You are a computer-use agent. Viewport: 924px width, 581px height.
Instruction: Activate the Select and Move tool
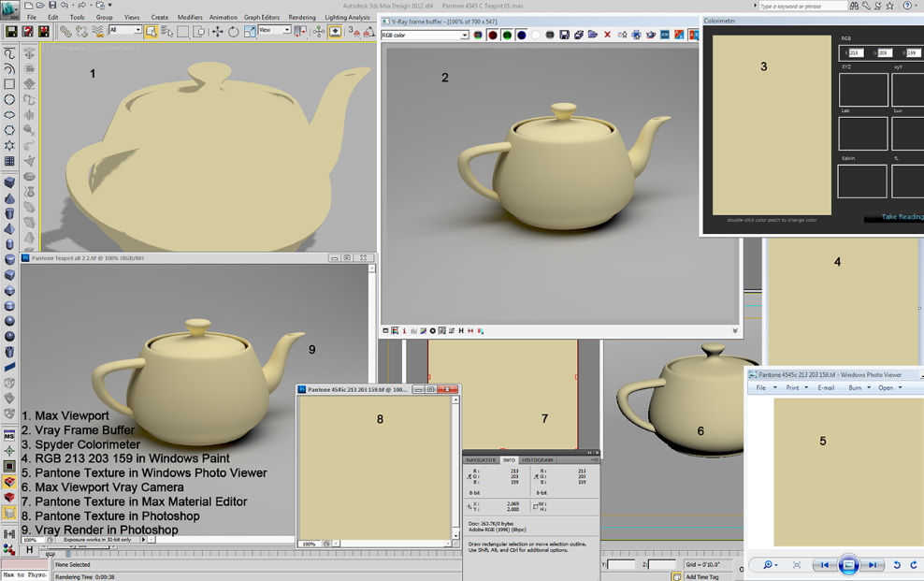218,31
